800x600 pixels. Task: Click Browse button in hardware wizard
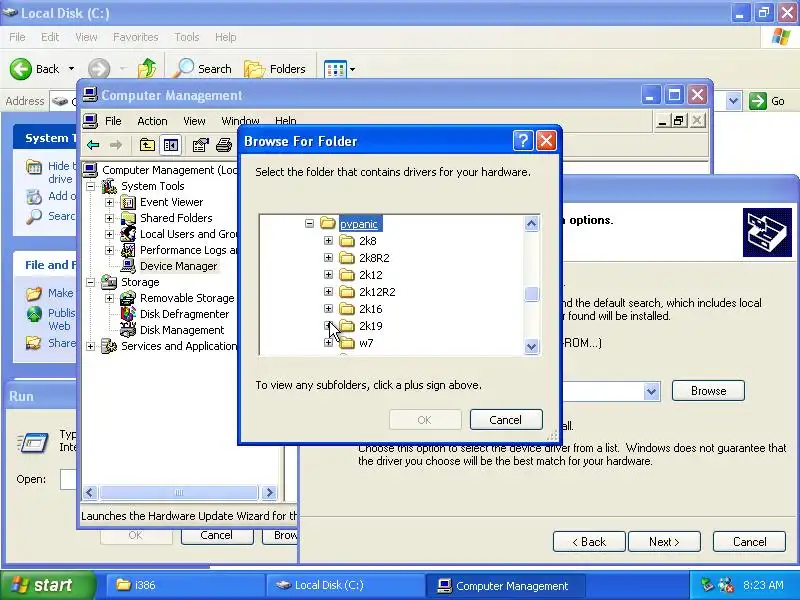pos(708,391)
